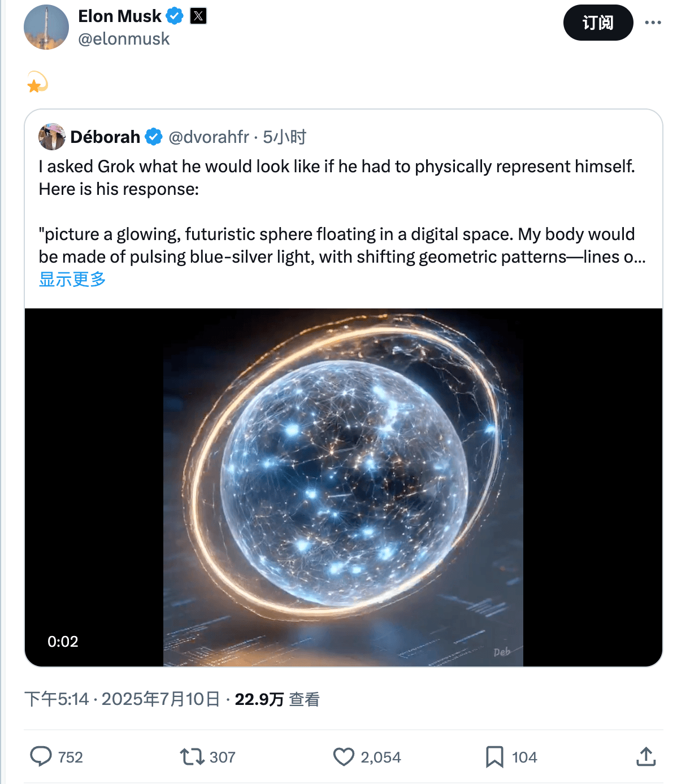This screenshot has width=677, height=784.
Task: Play the glowing sphere video
Action: coord(343,487)
